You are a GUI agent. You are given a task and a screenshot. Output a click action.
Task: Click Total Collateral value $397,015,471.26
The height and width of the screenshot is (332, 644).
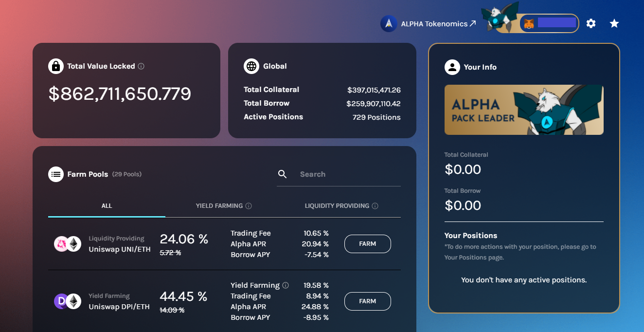(374, 90)
